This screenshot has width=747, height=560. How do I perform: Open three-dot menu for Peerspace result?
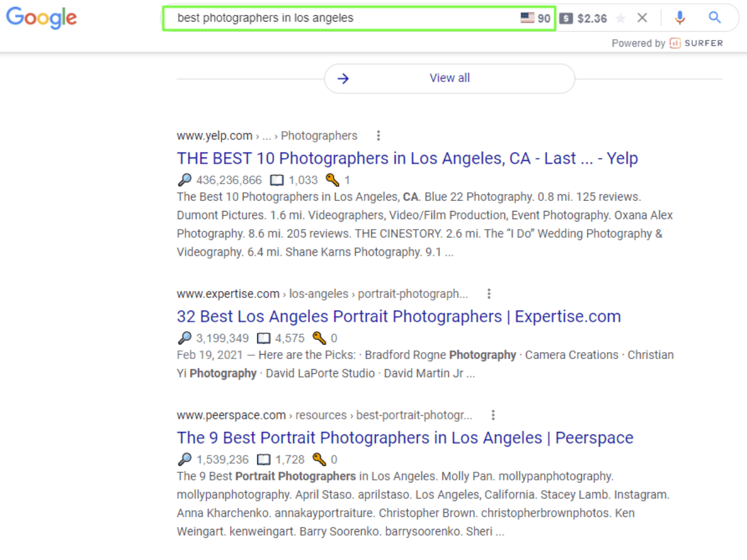point(493,415)
